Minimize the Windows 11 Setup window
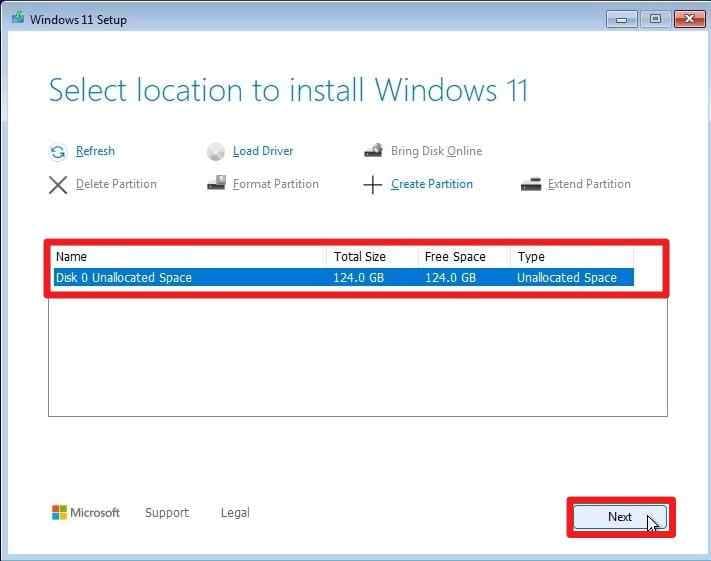The height and width of the screenshot is (561, 711). pyautogui.click(x=622, y=19)
